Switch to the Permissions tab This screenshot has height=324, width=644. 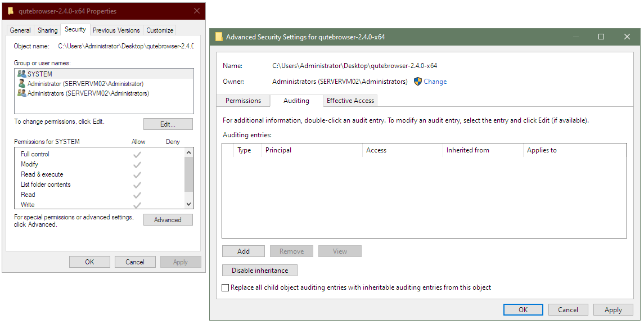243,101
